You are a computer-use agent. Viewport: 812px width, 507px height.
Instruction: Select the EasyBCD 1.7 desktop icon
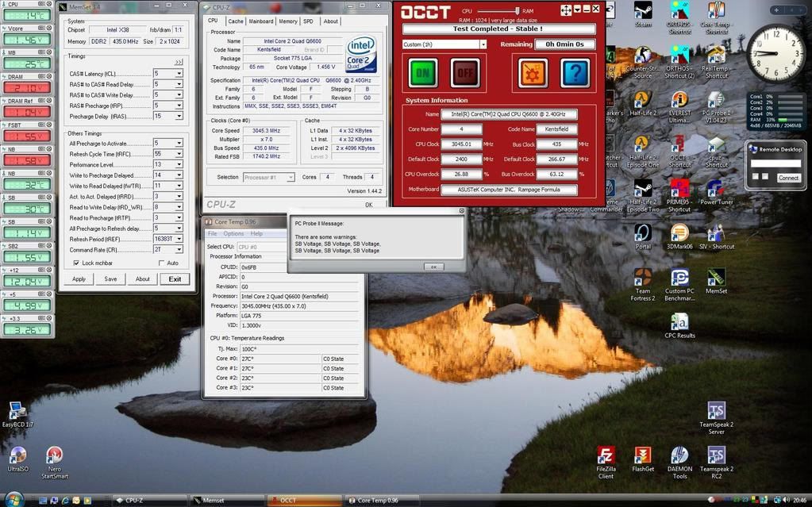point(17,414)
